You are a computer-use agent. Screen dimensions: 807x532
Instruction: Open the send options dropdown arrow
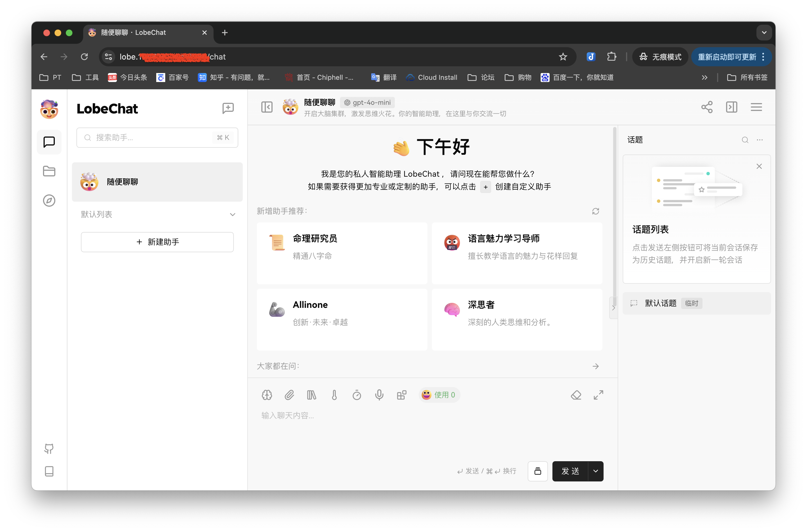pos(596,471)
